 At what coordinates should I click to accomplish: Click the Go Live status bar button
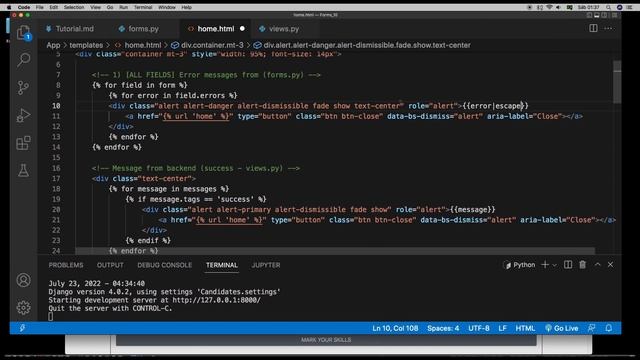coord(562,328)
